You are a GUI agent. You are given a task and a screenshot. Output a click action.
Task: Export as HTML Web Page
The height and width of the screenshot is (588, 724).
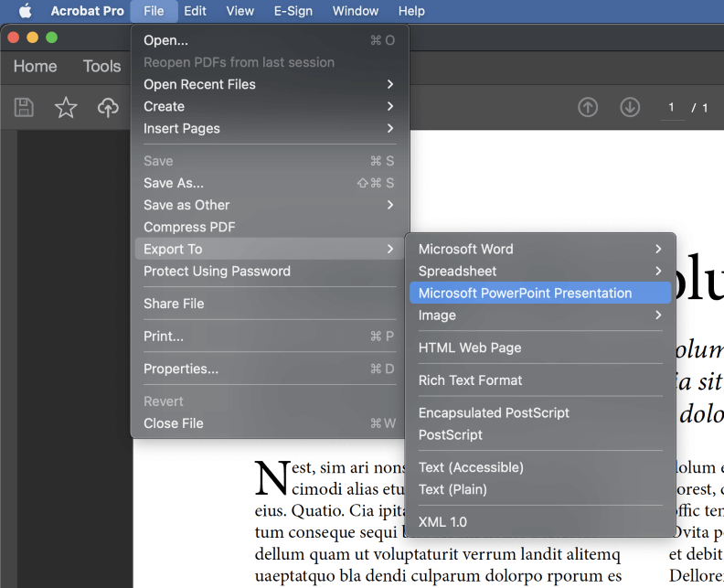click(539, 347)
